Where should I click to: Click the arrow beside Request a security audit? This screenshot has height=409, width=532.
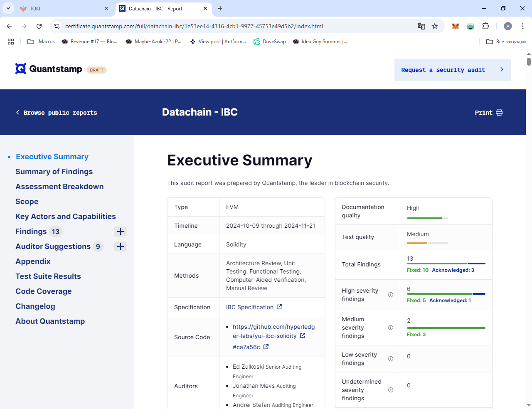click(502, 70)
